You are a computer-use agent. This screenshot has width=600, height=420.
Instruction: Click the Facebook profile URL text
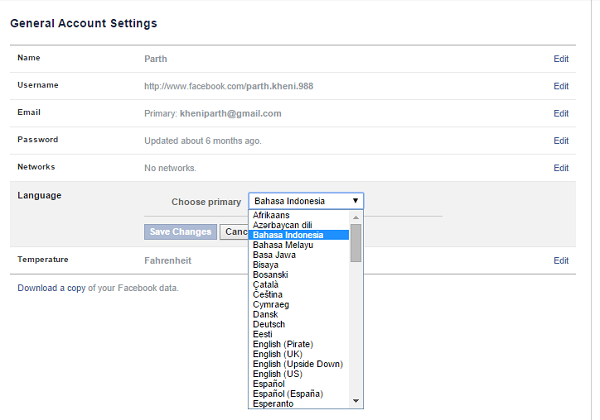tap(228, 86)
